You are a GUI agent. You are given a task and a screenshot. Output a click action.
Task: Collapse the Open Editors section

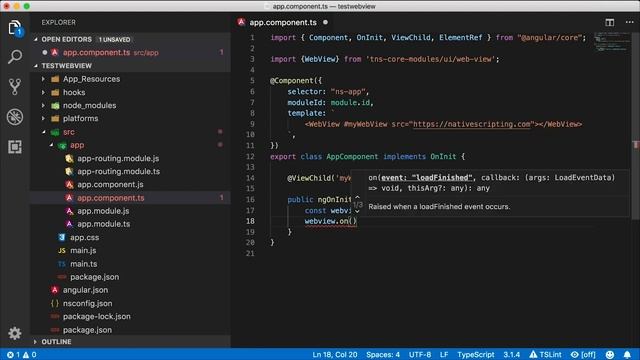(36, 40)
